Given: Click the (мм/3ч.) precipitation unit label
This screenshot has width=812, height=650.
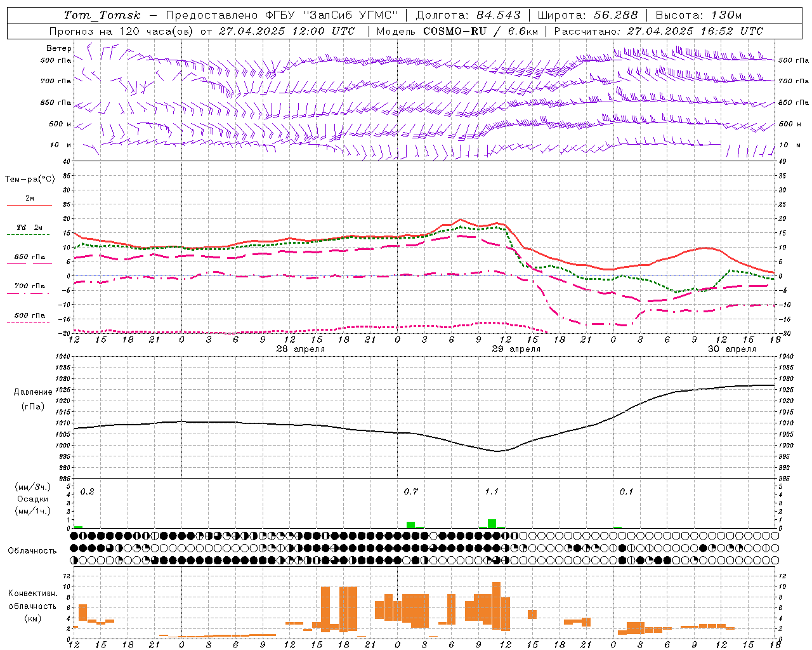Looking at the screenshot, I should click(x=33, y=487).
